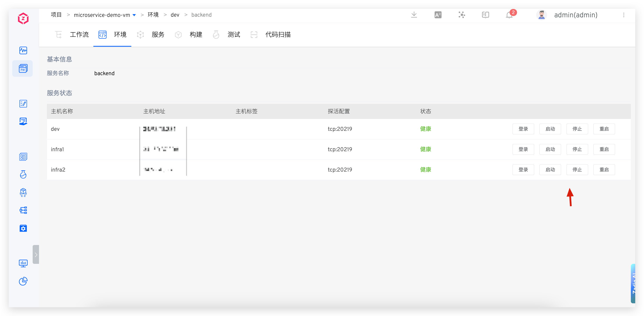Open the notification bell with badge
Screen dimensions: 644x316
tap(509, 15)
